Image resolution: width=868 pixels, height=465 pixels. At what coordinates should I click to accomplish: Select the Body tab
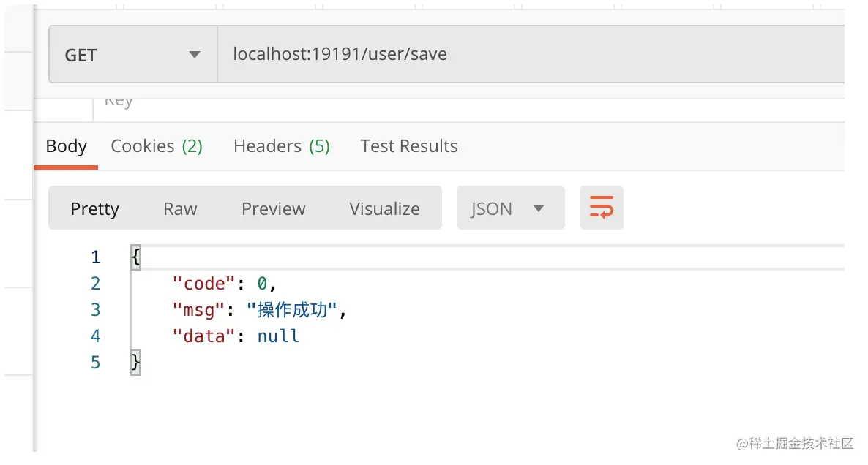(66, 145)
